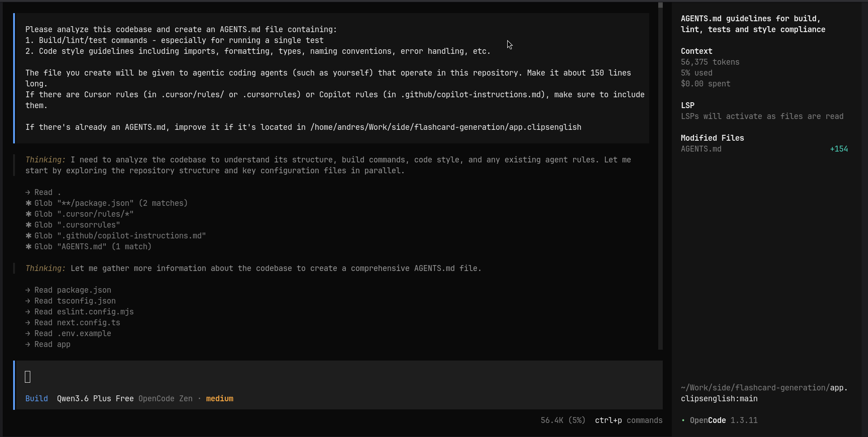
Task: Click the Read next.config.ts arrow icon
Action: [x=28, y=323]
